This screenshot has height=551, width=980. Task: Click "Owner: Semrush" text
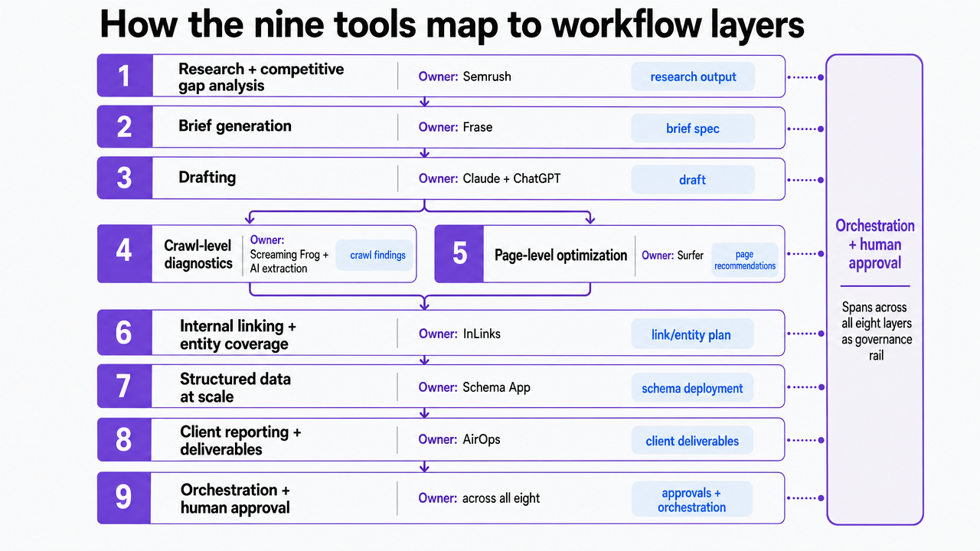[465, 77]
